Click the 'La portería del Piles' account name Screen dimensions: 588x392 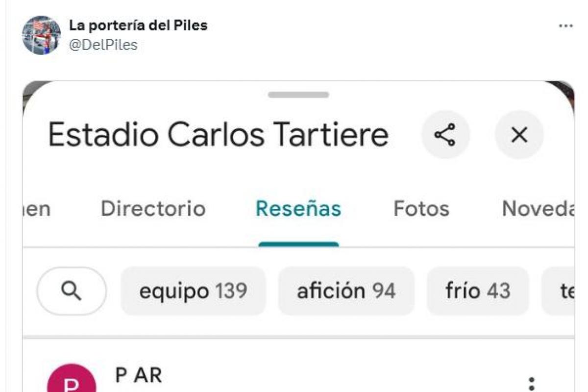tap(138, 25)
